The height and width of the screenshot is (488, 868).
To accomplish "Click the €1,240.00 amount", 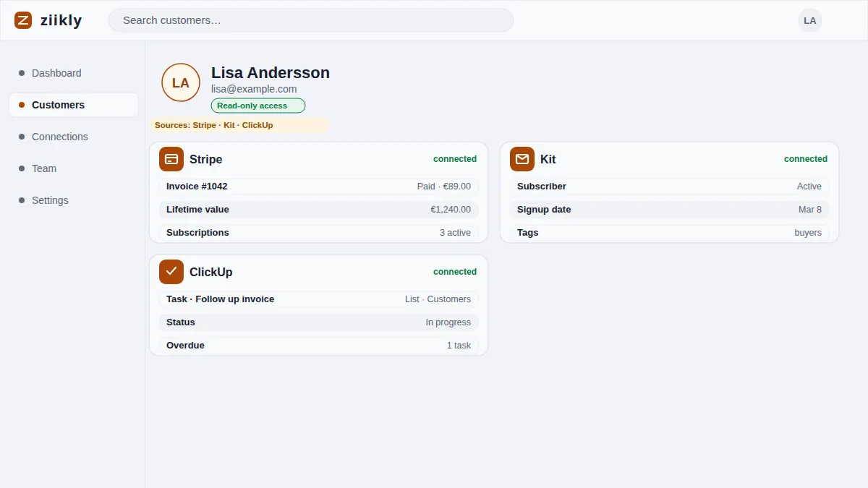I will 451,210.
